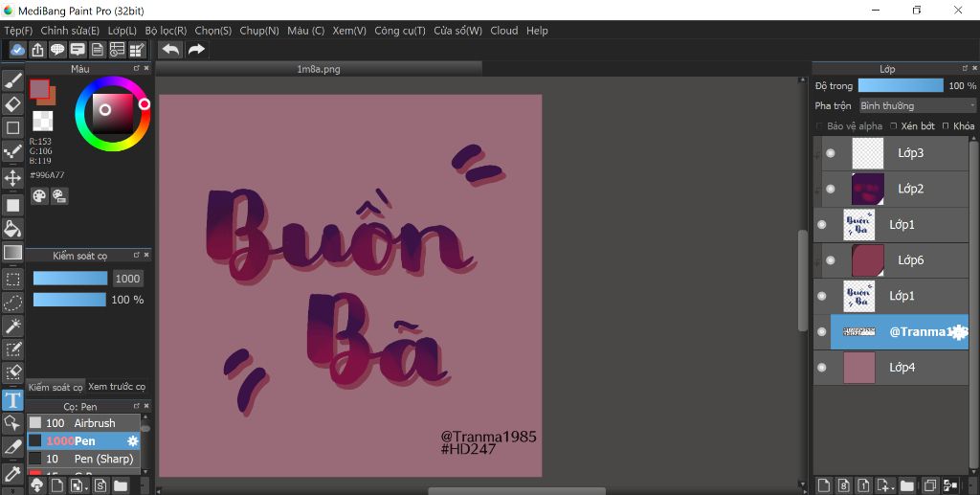This screenshot has width=980, height=495.
Task: Open the Tệp(F) menu
Action: point(18,31)
